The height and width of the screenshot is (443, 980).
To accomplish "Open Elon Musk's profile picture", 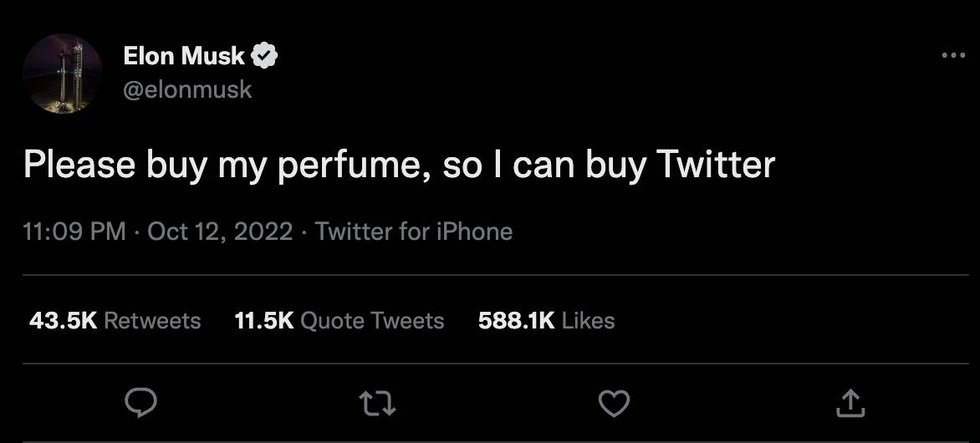I will 63,74.
